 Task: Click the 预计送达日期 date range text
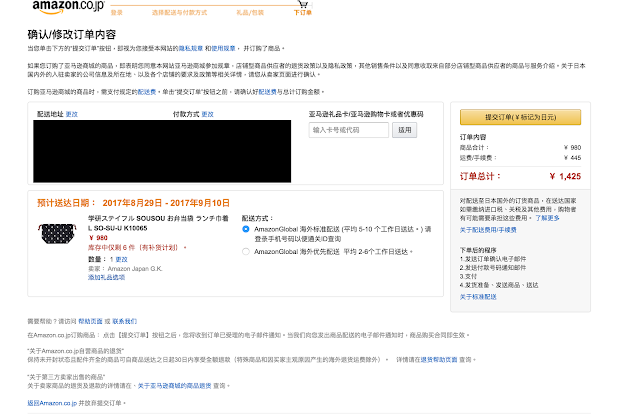[166, 203]
